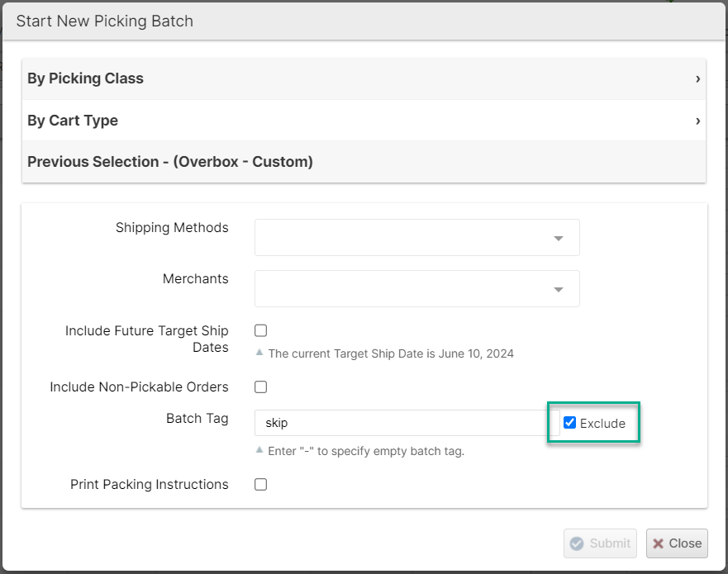
Task: Click the X icon on Close button
Action: point(659,543)
